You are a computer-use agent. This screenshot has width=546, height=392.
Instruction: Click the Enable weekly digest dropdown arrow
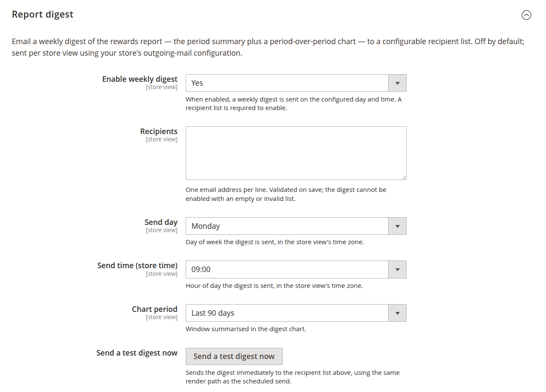397,83
